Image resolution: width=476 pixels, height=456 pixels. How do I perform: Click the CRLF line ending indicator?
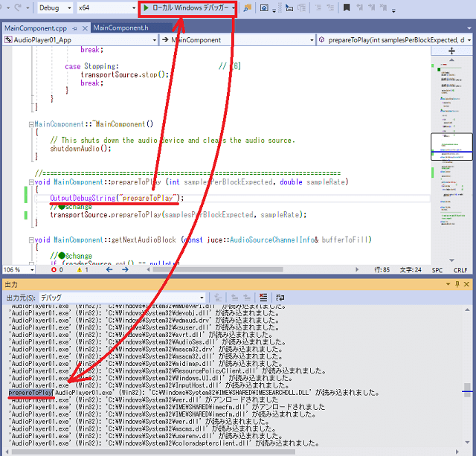click(x=460, y=270)
